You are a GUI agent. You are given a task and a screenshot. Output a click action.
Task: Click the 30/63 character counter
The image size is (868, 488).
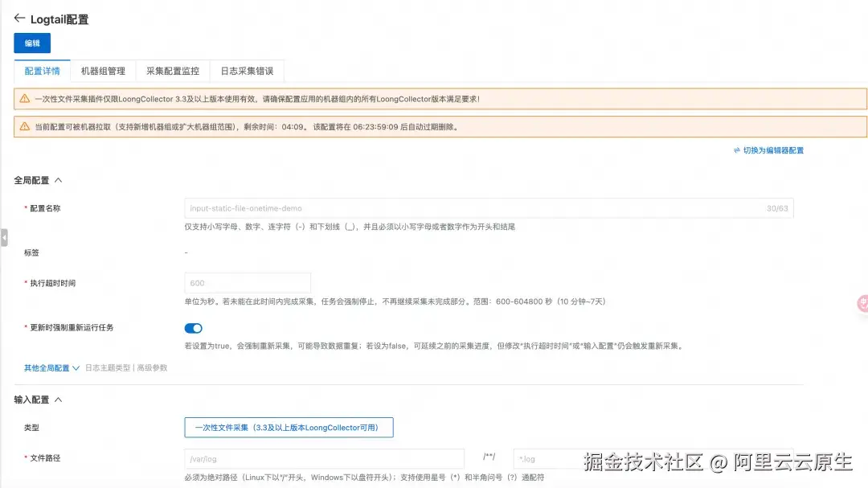(777, 208)
